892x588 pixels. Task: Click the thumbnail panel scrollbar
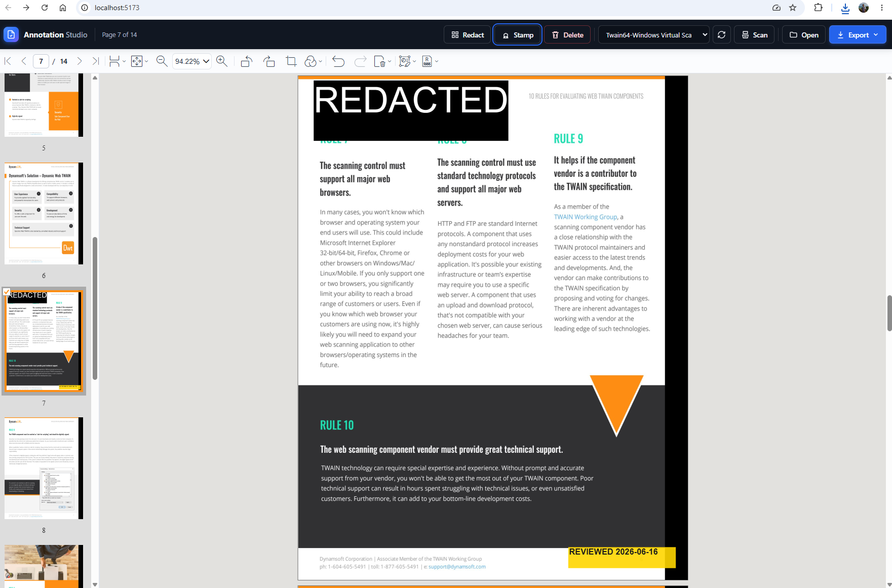click(x=95, y=308)
